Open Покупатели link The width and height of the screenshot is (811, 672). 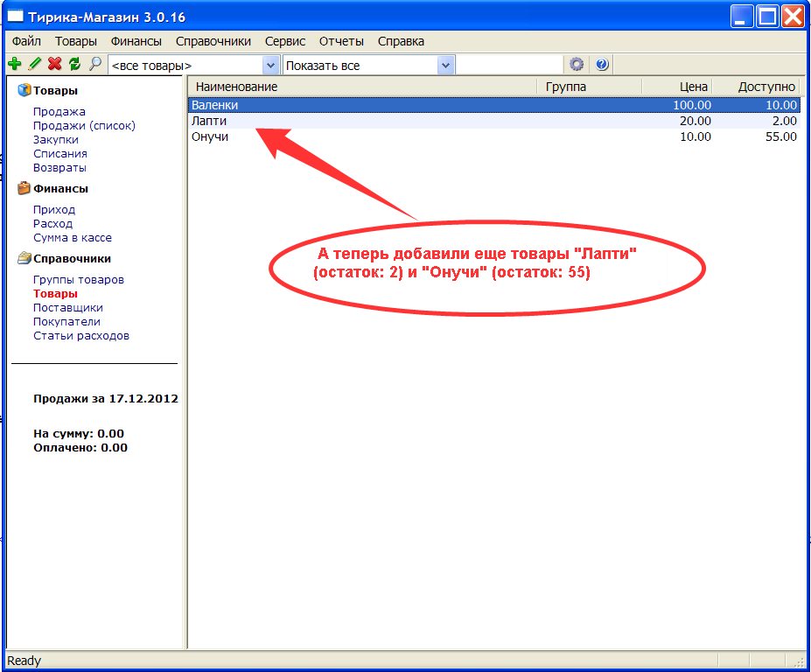(66, 321)
